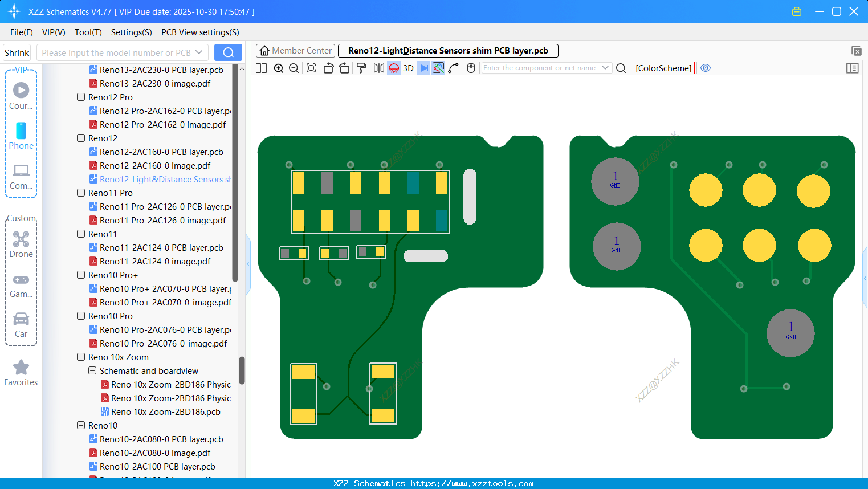
Task: Open the Tool(T) menu
Action: 88,32
